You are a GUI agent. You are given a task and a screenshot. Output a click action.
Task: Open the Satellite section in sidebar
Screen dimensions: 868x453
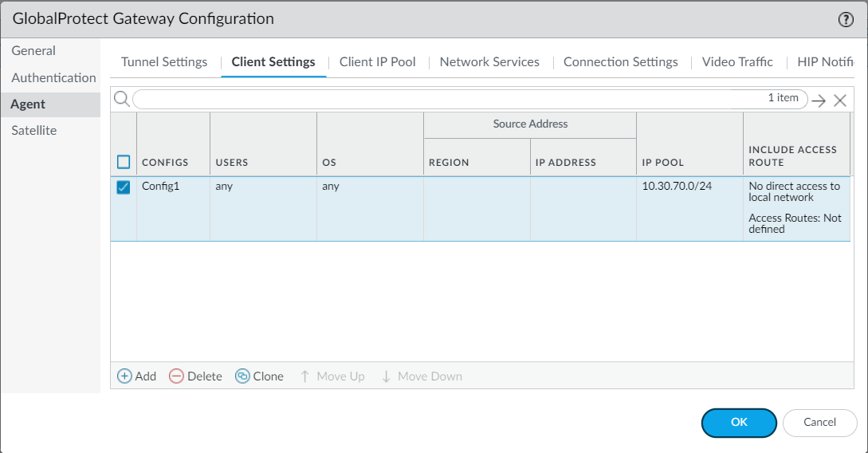[34, 131]
